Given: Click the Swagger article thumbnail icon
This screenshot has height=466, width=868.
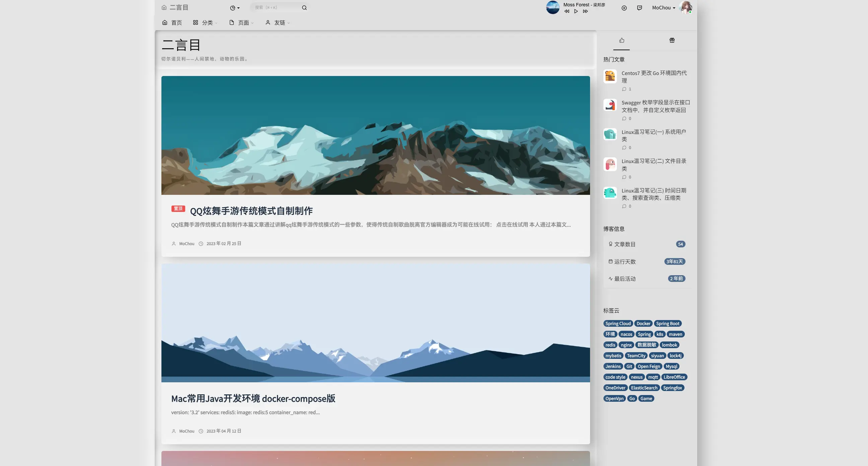Looking at the screenshot, I should click(x=610, y=105).
